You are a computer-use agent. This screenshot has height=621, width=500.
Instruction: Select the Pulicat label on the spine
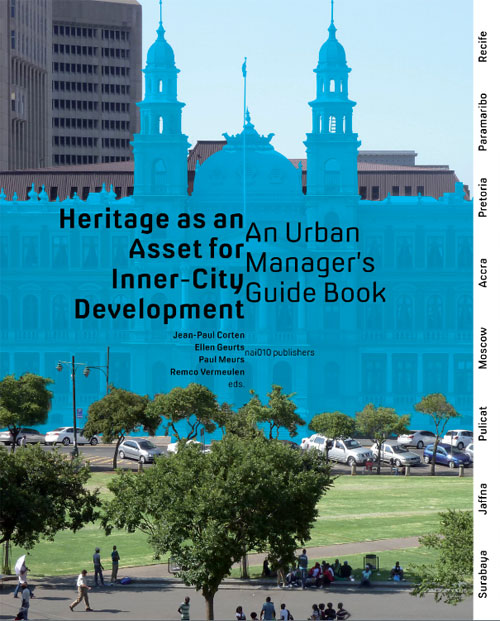[x=482, y=423]
